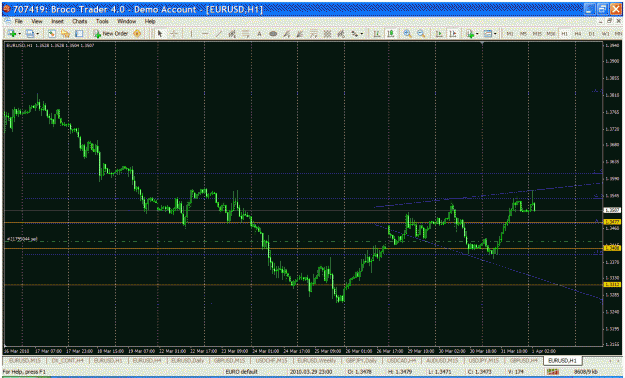Click the yellow 1.3312 price level label
Viewport: 625px width, 378px height.
click(x=612, y=284)
